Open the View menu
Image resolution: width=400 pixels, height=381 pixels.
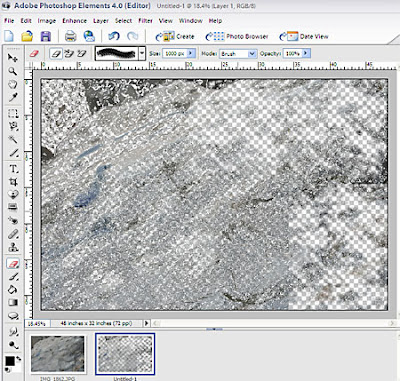click(x=166, y=21)
